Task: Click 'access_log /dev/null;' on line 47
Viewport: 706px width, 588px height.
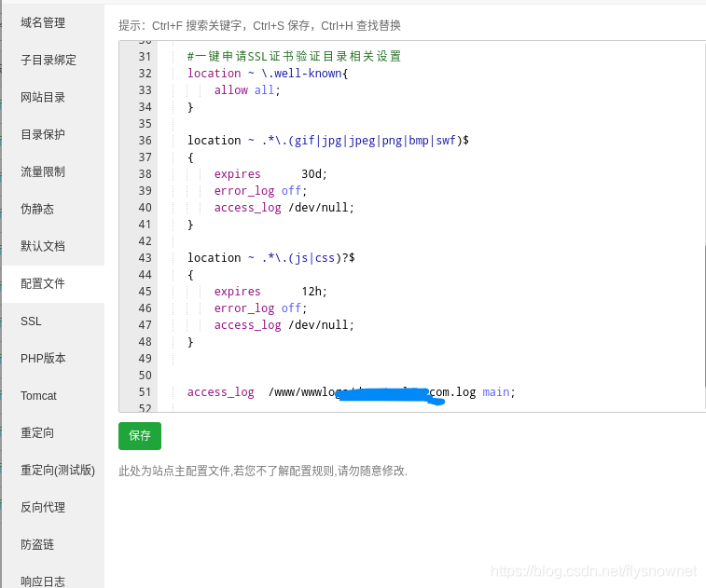Action: (284, 325)
